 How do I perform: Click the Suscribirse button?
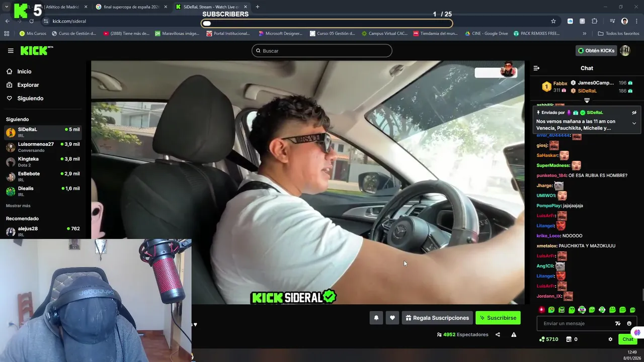pos(498,318)
